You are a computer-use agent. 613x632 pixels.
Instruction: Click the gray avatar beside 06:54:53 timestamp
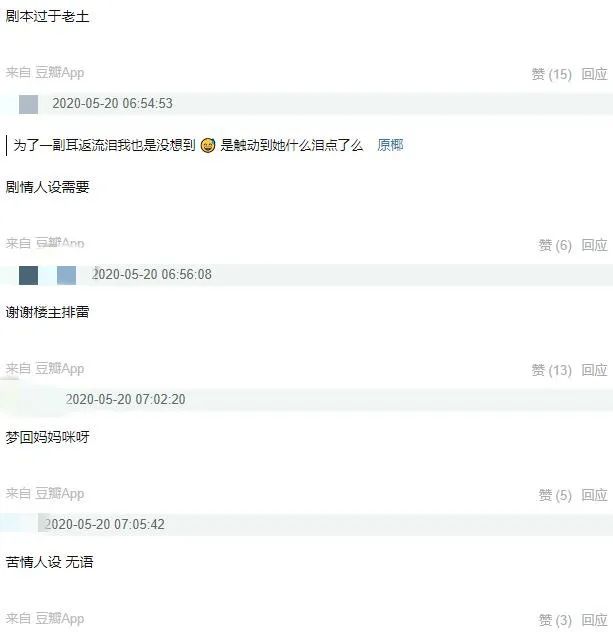(29, 104)
